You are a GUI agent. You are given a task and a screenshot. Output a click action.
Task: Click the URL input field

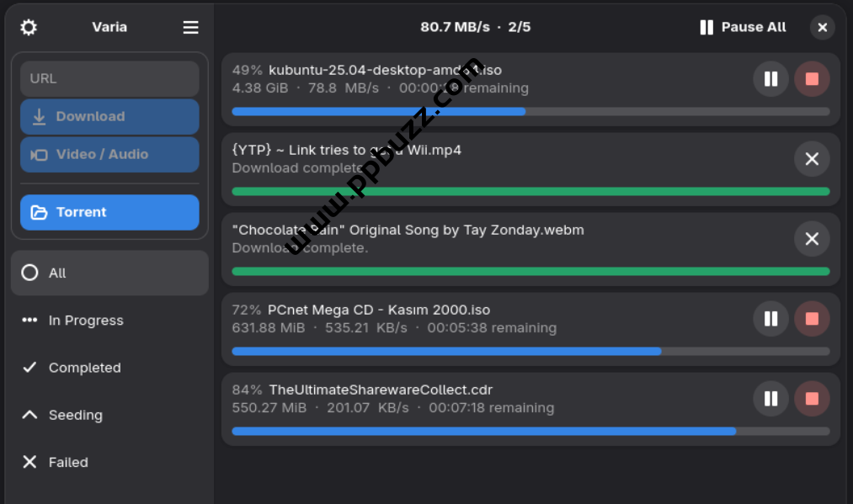click(109, 78)
